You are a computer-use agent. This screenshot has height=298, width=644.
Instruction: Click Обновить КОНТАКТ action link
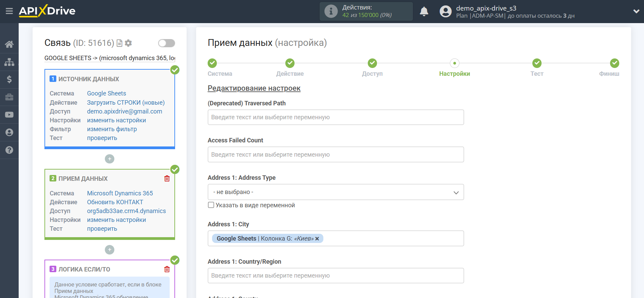[115, 202]
